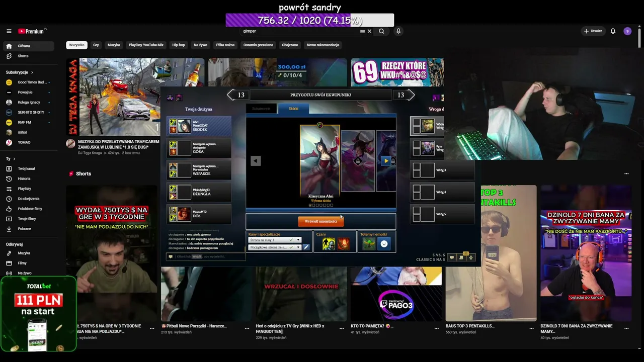Click the Utwórz create button

pyautogui.click(x=593, y=31)
